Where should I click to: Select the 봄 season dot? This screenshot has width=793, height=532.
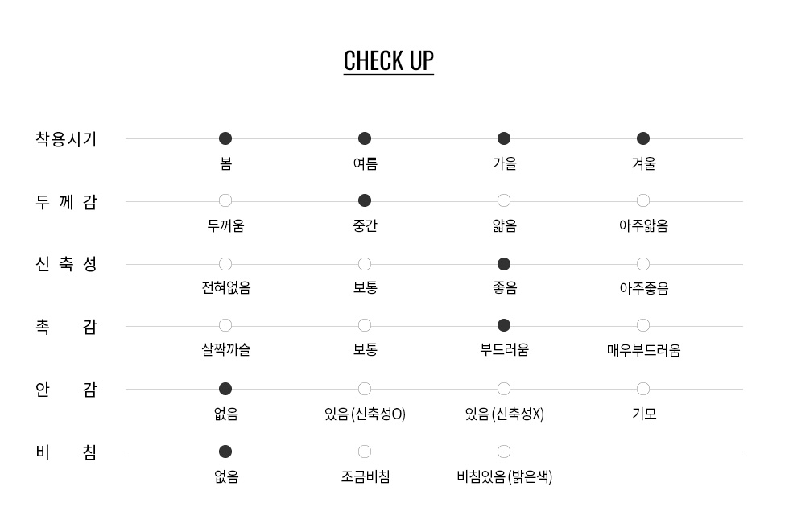(225, 138)
